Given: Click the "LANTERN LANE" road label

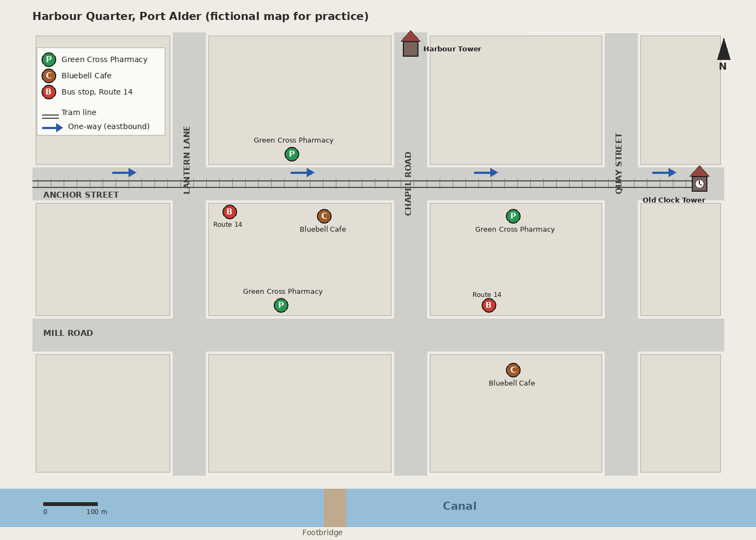Looking at the screenshot, I should coord(187,160).
